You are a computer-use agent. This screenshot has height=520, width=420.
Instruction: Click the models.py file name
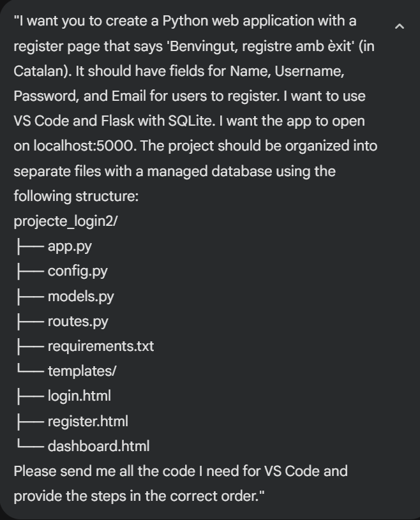click(80, 296)
